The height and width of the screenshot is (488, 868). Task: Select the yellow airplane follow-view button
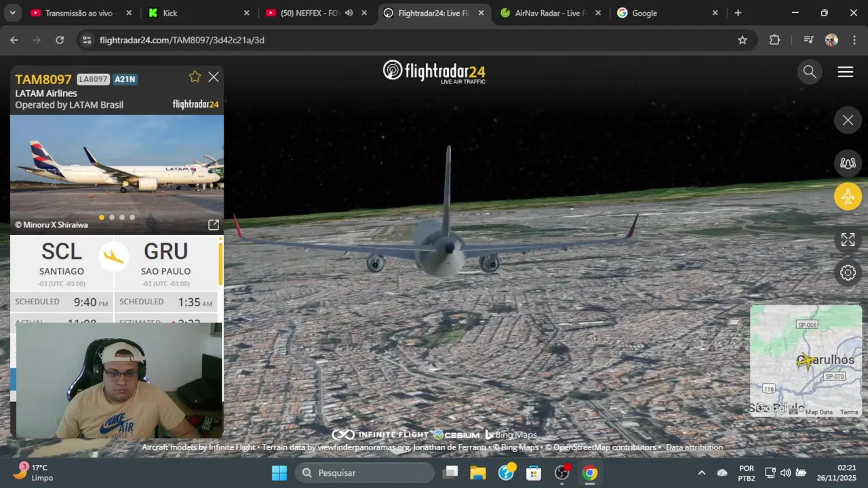(x=848, y=197)
